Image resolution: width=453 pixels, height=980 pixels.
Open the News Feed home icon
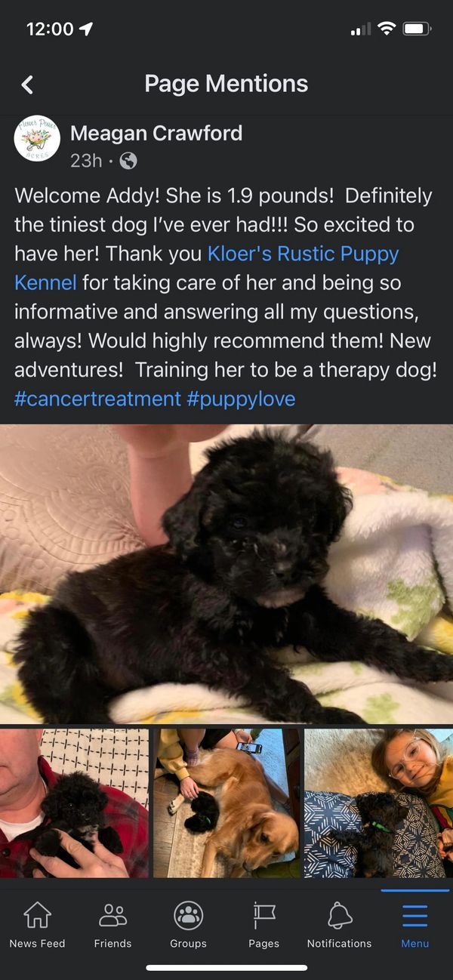click(x=37, y=915)
